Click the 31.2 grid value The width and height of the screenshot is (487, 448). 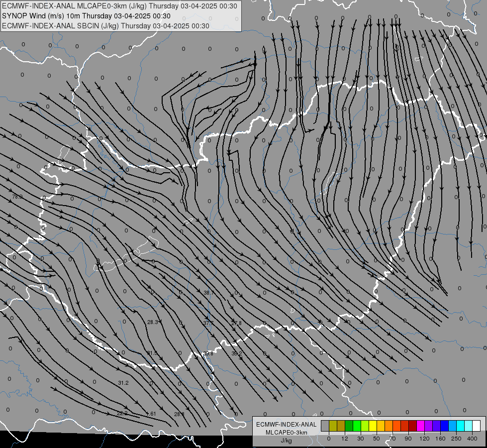click(123, 383)
